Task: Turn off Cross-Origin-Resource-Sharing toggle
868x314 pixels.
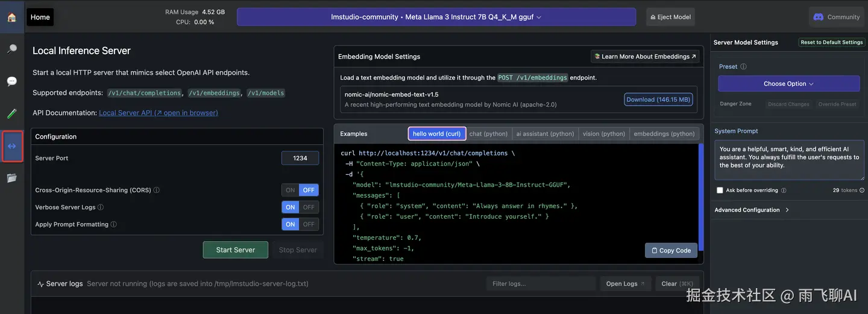Action: click(309, 190)
